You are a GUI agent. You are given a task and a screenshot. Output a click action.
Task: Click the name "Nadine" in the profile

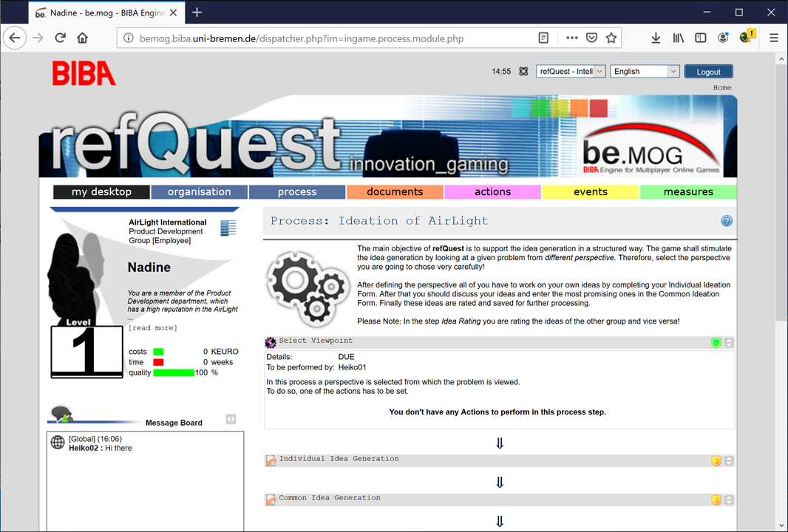click(149, 267)
